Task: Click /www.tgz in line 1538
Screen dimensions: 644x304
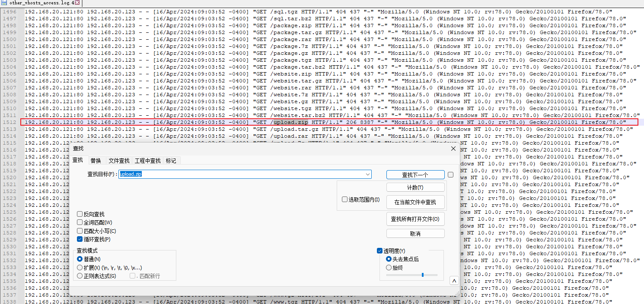Action: pos(284,302)
